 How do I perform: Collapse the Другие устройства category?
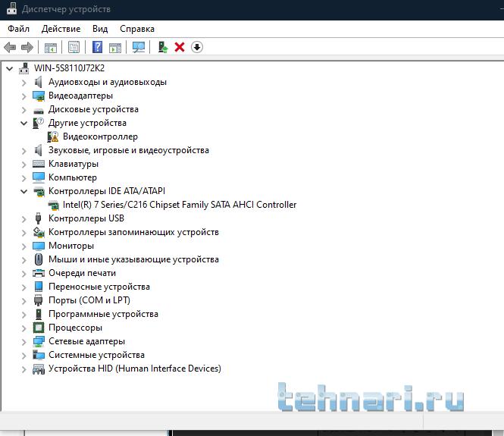click(23, 123)
